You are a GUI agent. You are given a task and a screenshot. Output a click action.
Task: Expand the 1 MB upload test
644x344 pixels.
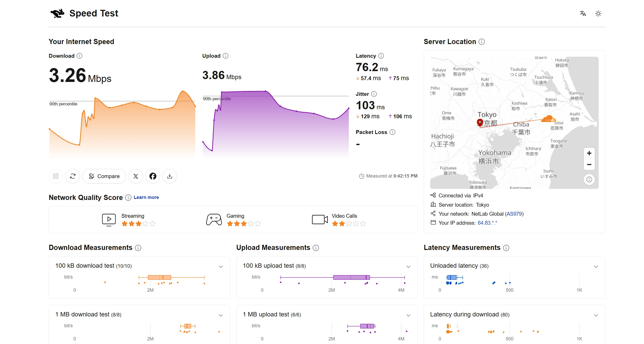click(408, 315)
